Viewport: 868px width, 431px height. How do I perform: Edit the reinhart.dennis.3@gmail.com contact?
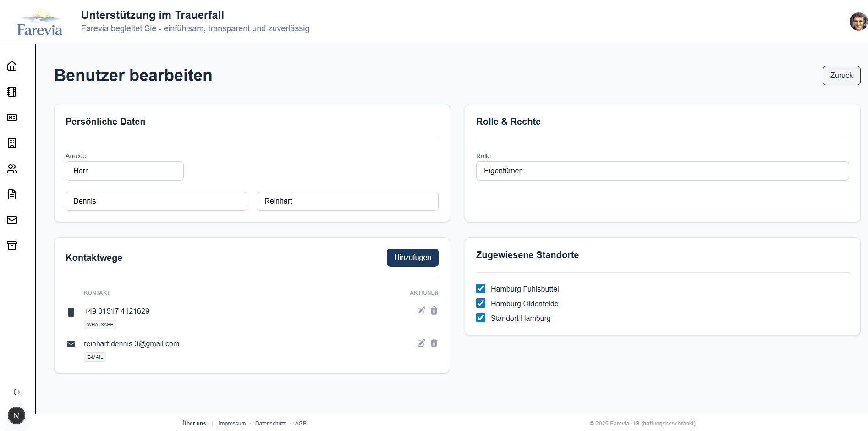(x=421, y=343)
